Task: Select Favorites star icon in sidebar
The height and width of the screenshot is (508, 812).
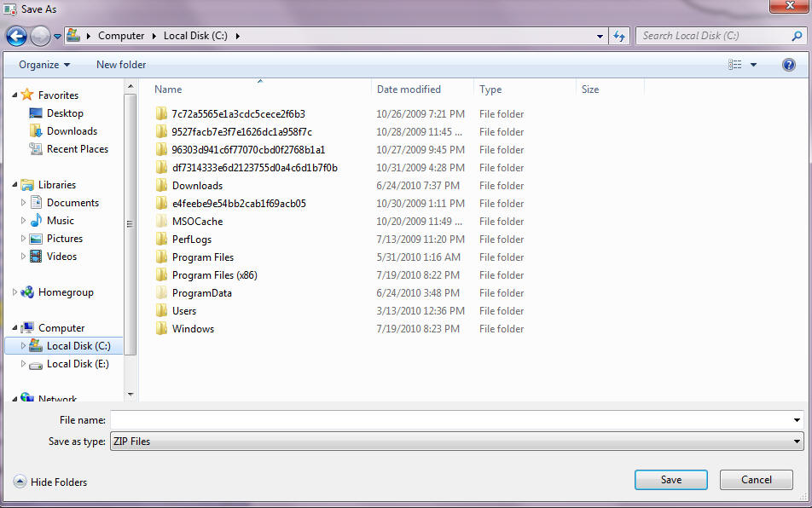Action: [27, 95]
